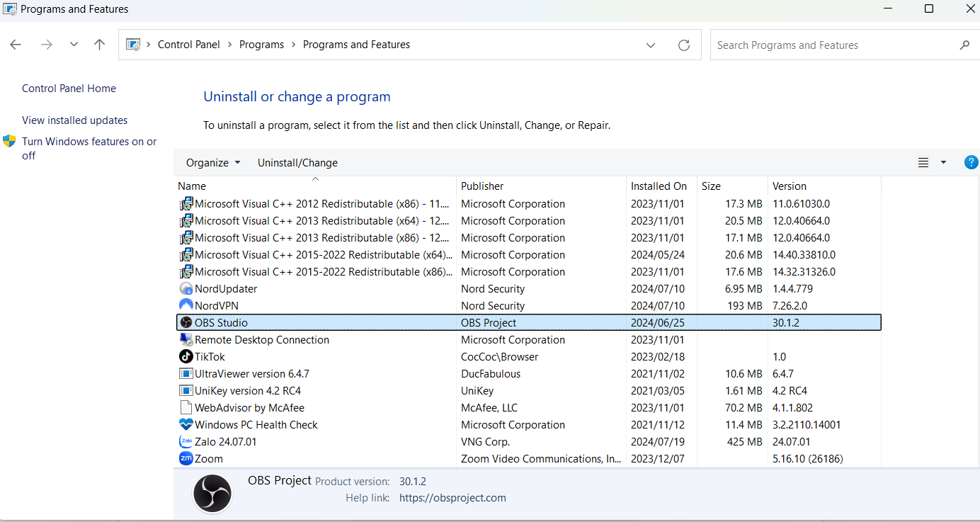The height and width of the screenshot is (522, 980).
Task: Click the Control Panel breadcrumb
Action: (189, 45)
